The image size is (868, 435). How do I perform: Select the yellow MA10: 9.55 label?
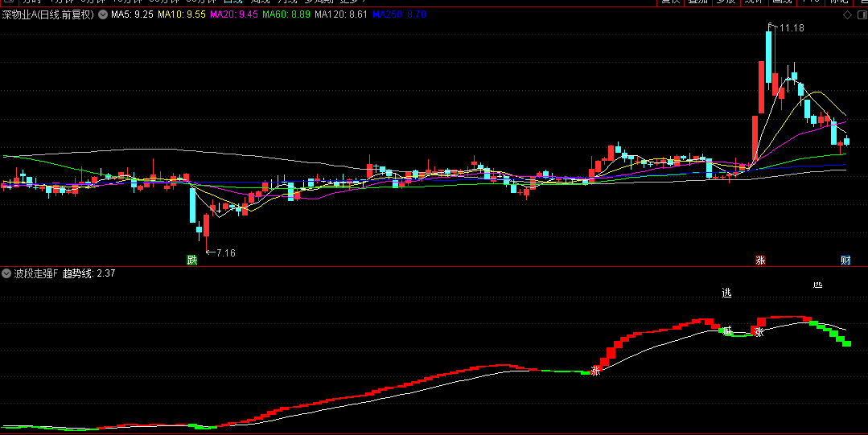(x=182, y=14)
